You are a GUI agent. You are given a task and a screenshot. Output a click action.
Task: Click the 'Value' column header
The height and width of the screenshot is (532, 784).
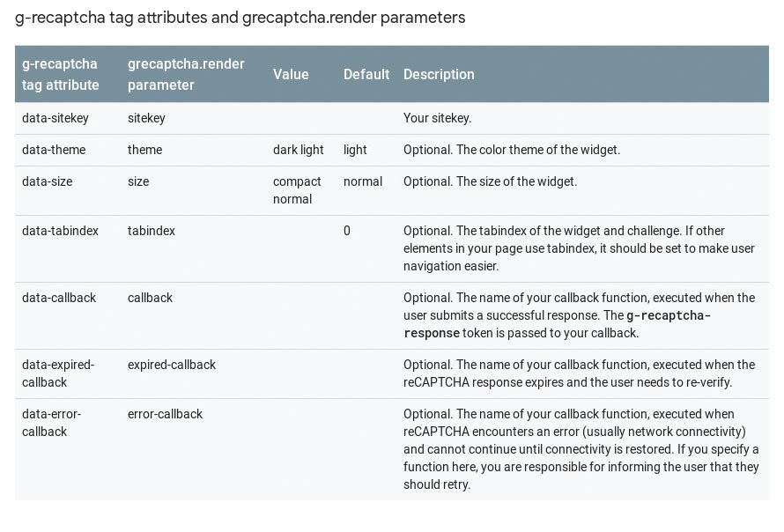291,75
